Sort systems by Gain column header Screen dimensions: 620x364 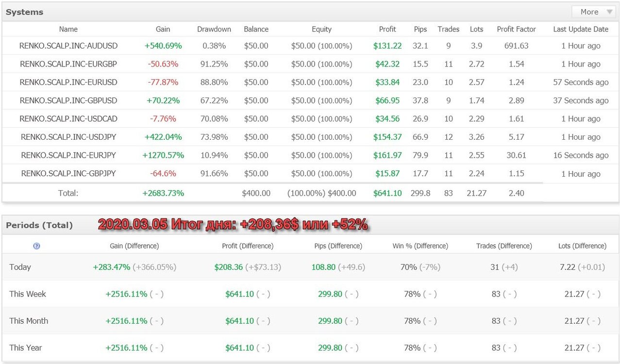(163, 29)
